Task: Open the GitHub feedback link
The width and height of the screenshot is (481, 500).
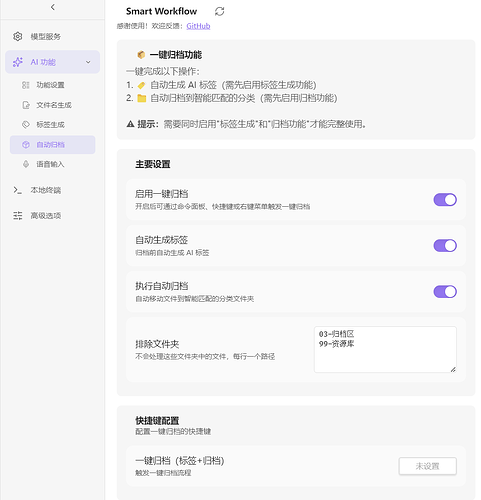Action: [198, 26]
